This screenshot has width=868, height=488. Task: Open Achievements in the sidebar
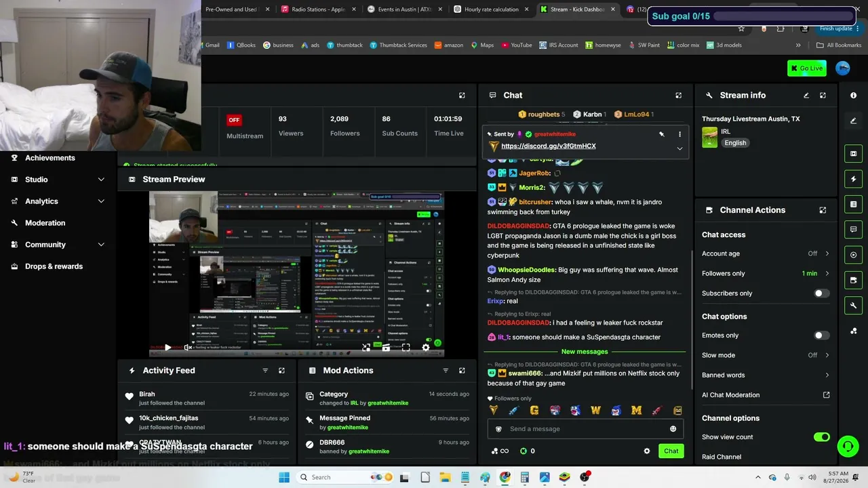click(x=50, y=158)
